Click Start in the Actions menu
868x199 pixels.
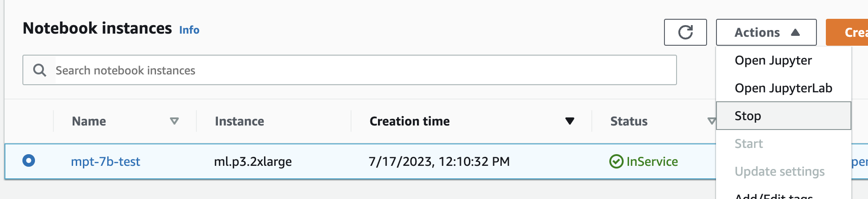pos(748,144)
